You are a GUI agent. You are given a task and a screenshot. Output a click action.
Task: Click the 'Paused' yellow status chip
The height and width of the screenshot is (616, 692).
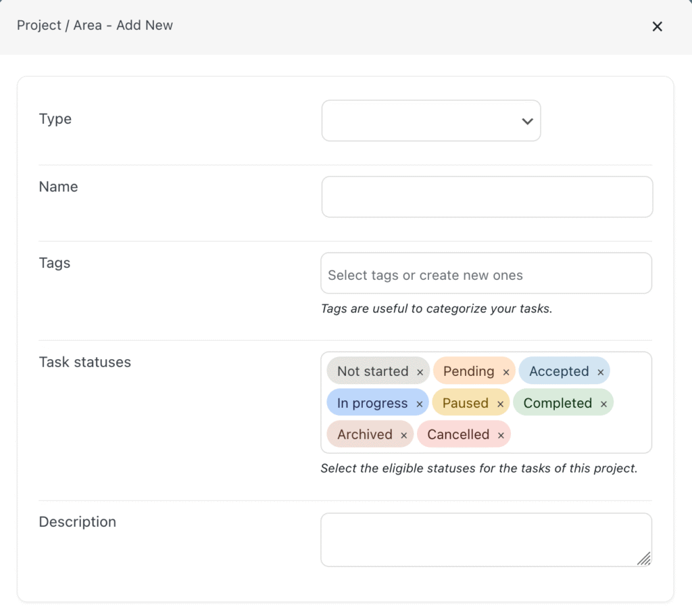(x=465, y=403)
